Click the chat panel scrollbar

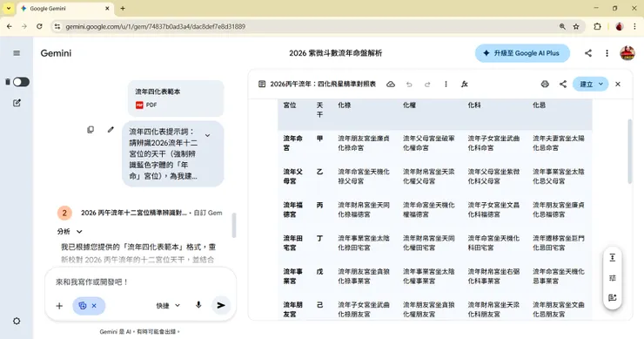(x=234, y=226)
